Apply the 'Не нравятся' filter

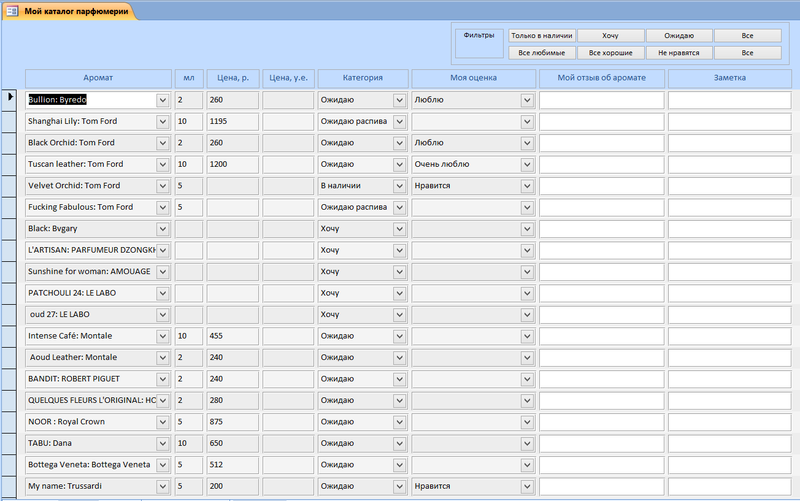point(679,53)
